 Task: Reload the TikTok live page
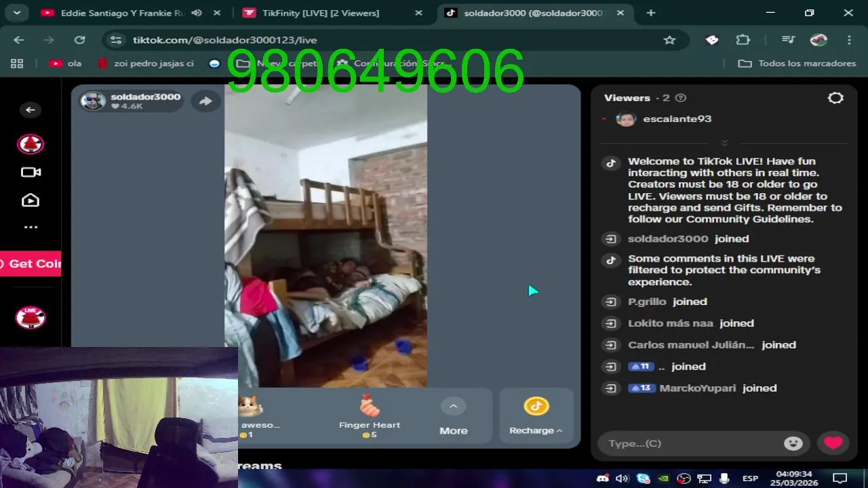pos(79,40)
